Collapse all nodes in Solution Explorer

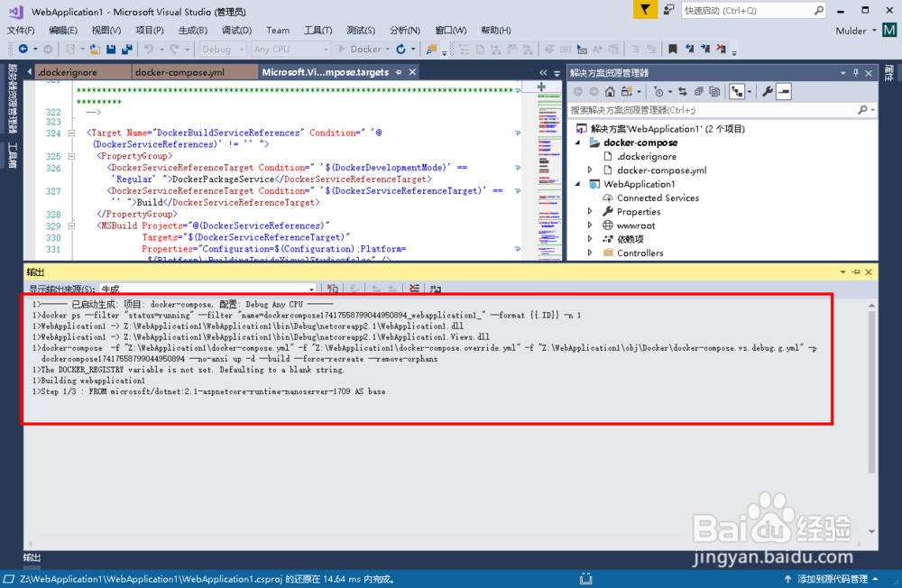coord(699,91)
